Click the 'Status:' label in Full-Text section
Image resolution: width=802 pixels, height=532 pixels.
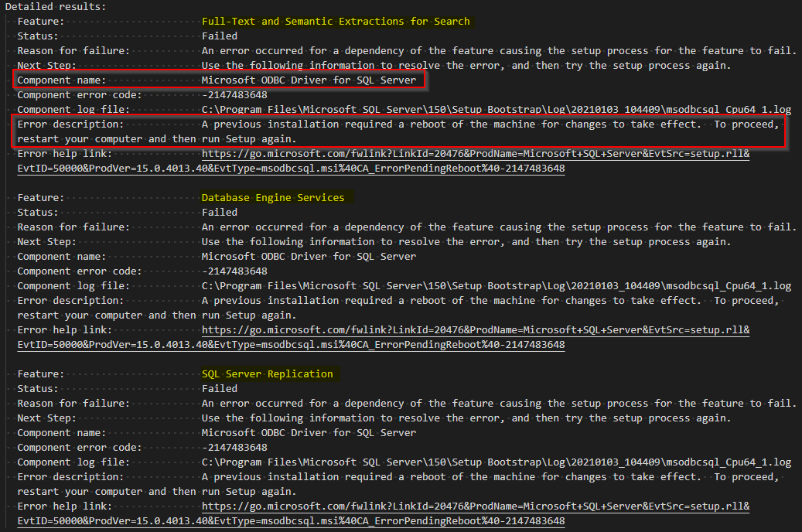38,36
